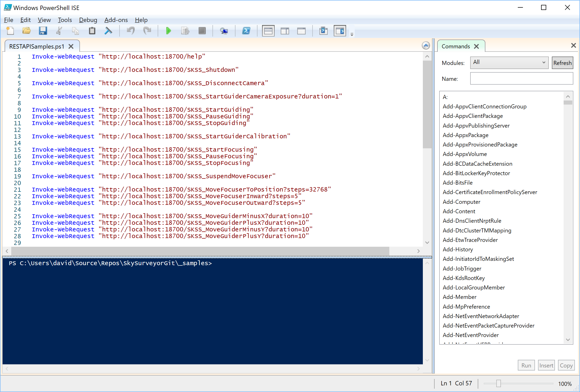The height and width of the screenshot is (392, 580).
Task: Select Add-BitLockerKeyProtector command
Action: coord(476,173)
